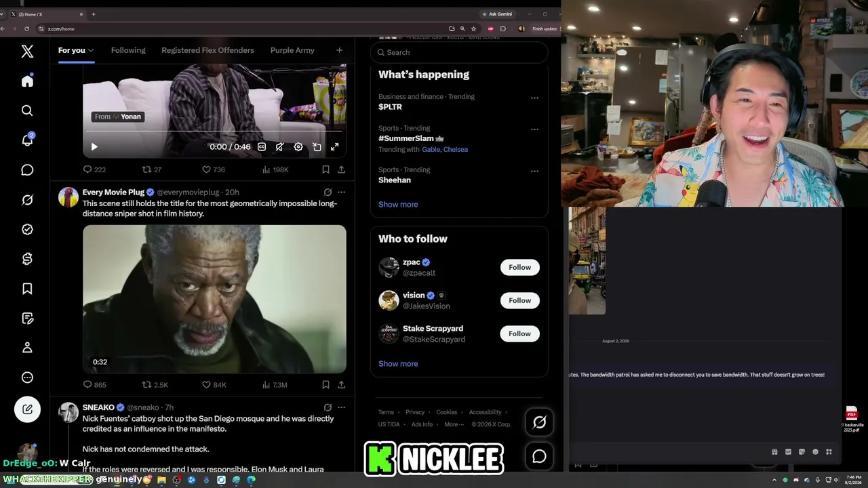Open more options on Every Movie Plug post
Screen dimensions: 868x488
341,192
